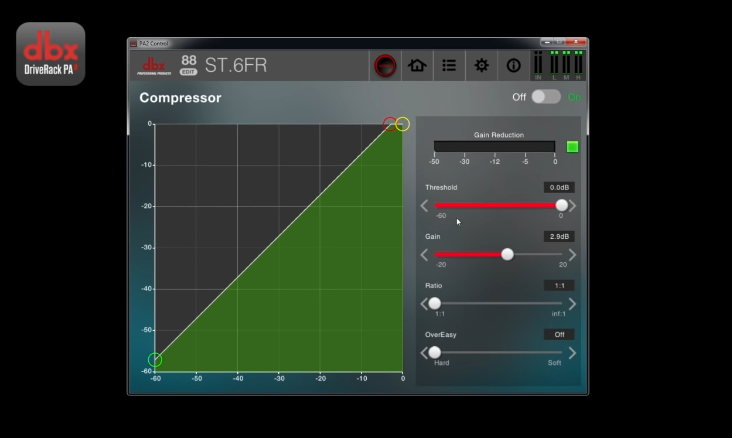Image resolution: width=732 pixels, height=438 pixels.
Task: Toggle the Compressor on/off switch
Action: [x=545, y=97]
